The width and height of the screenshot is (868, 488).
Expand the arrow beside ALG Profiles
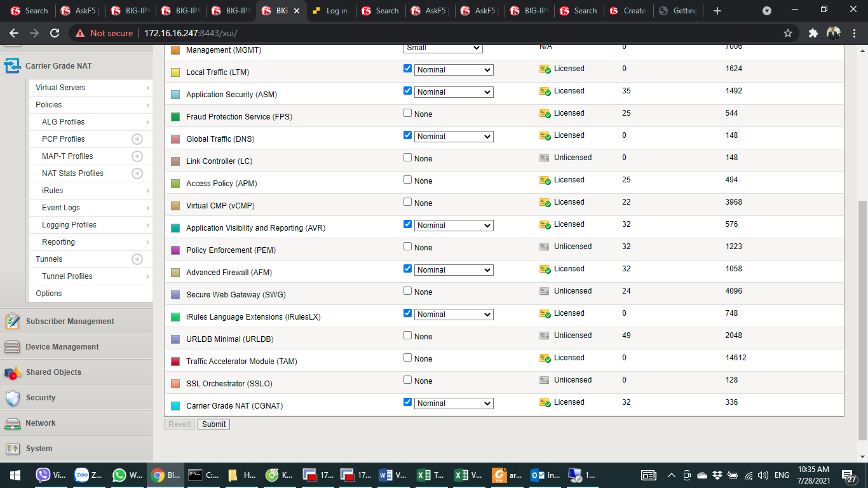148,122
